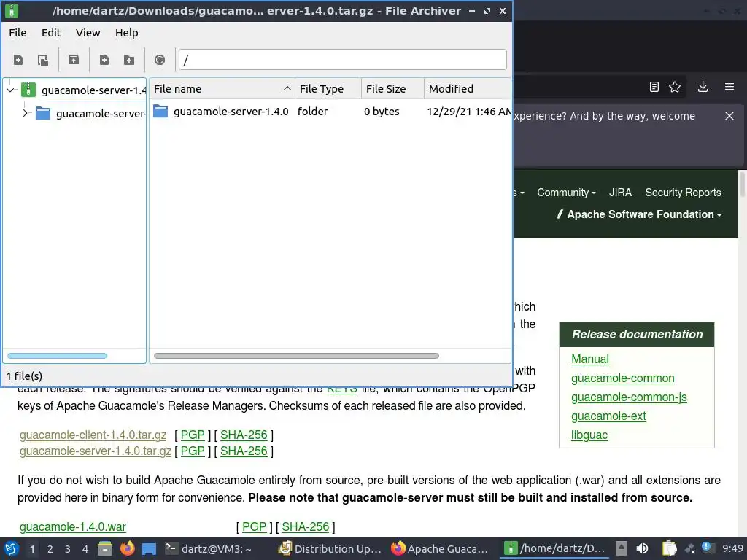Viewport: 747px width, 560px height.
Task: Click the Add files toolbar icon
Action: (x=104, y=60)
